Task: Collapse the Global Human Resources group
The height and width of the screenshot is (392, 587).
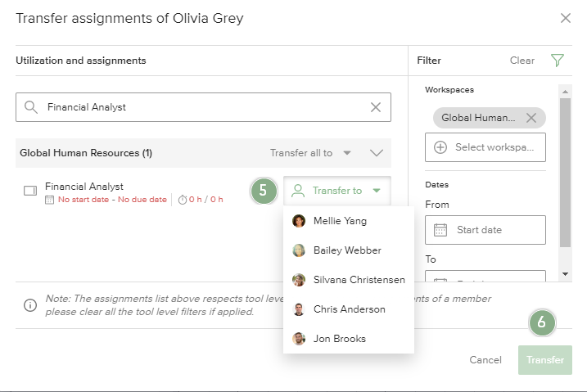Action: (377, 153)
